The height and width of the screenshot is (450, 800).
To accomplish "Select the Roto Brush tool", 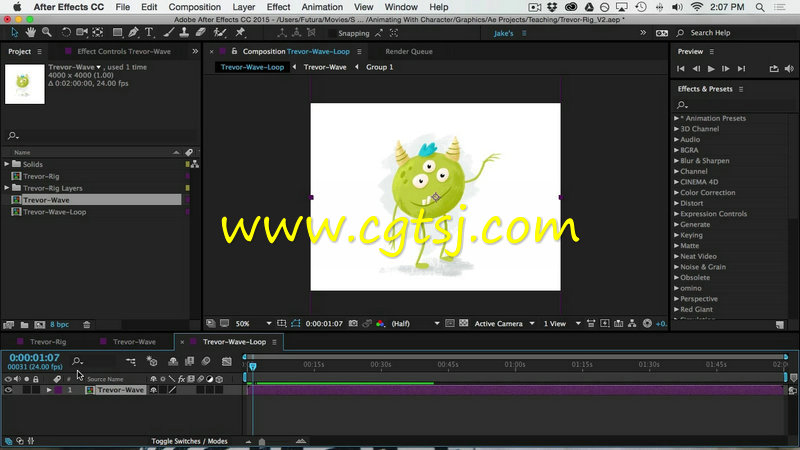I will point(220,33).
